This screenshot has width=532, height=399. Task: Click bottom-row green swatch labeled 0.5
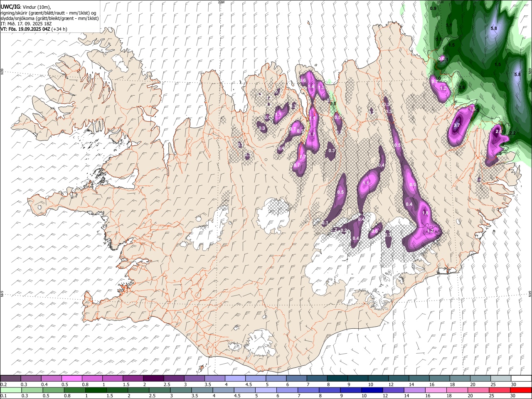pyautogui.click(x=53, y=390)
